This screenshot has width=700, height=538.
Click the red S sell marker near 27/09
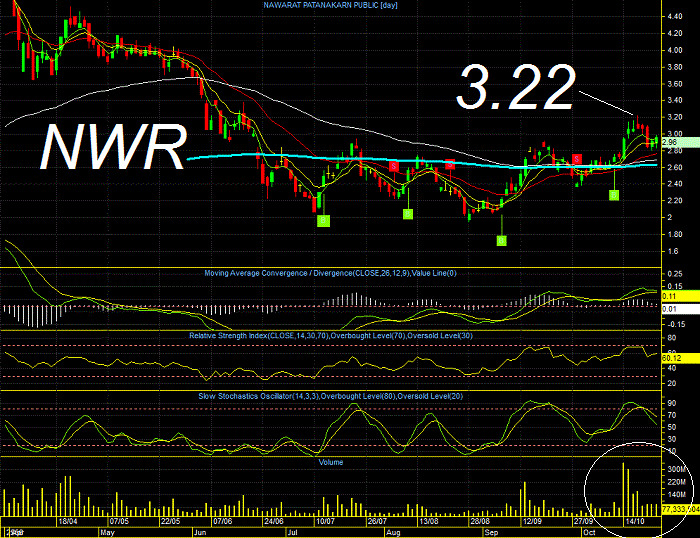pos(577,159)
